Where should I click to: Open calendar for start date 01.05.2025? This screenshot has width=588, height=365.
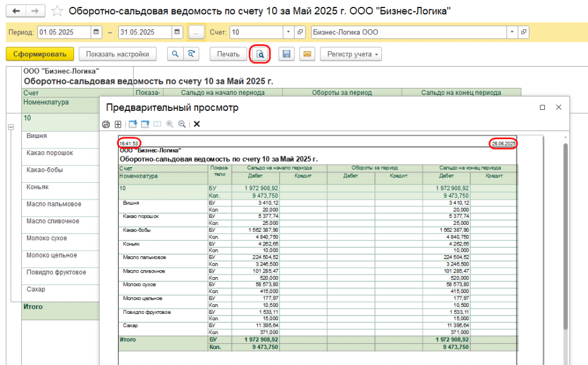(96, 32)
